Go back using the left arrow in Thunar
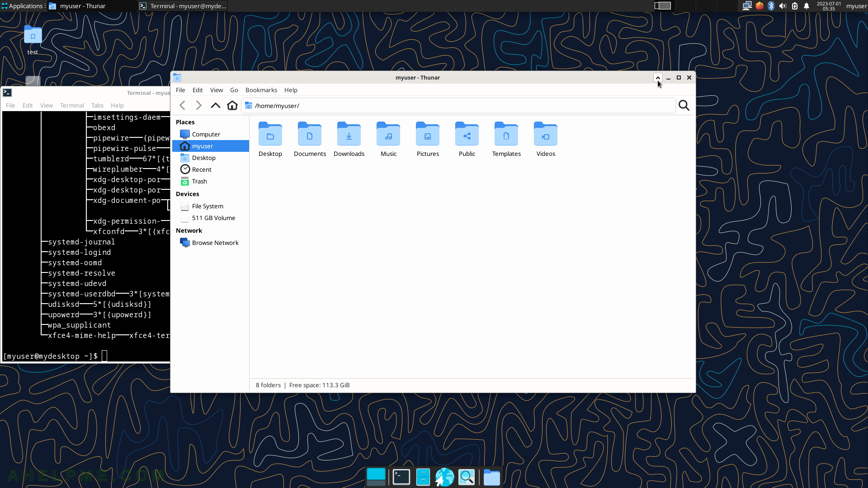868x488 pixels. [x=182, y=106]
